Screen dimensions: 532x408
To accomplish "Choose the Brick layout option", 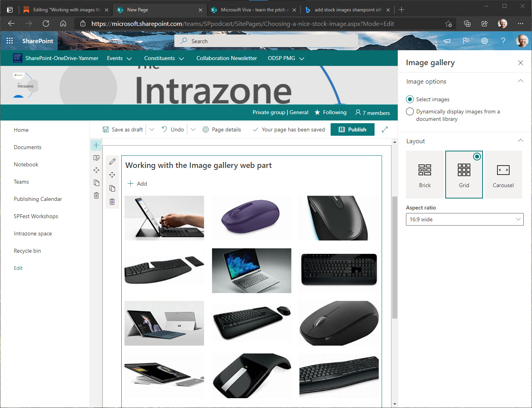I will (x=424, y=174).
